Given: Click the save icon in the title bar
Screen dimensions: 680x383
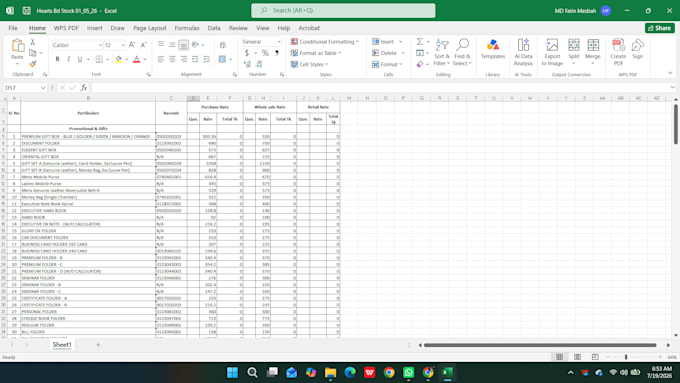Looking at the screenshot, I should [26, 10].
